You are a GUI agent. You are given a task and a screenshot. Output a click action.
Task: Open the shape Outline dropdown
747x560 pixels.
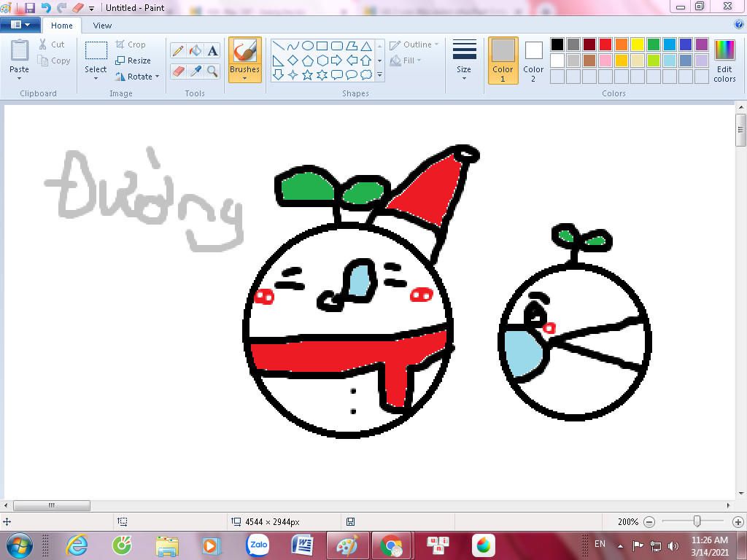coord(414,44)
